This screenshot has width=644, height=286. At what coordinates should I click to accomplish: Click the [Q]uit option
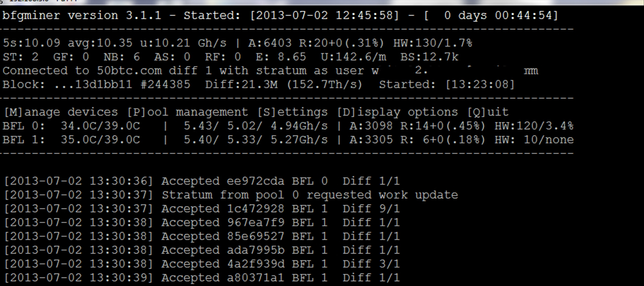tap(488, 112)
